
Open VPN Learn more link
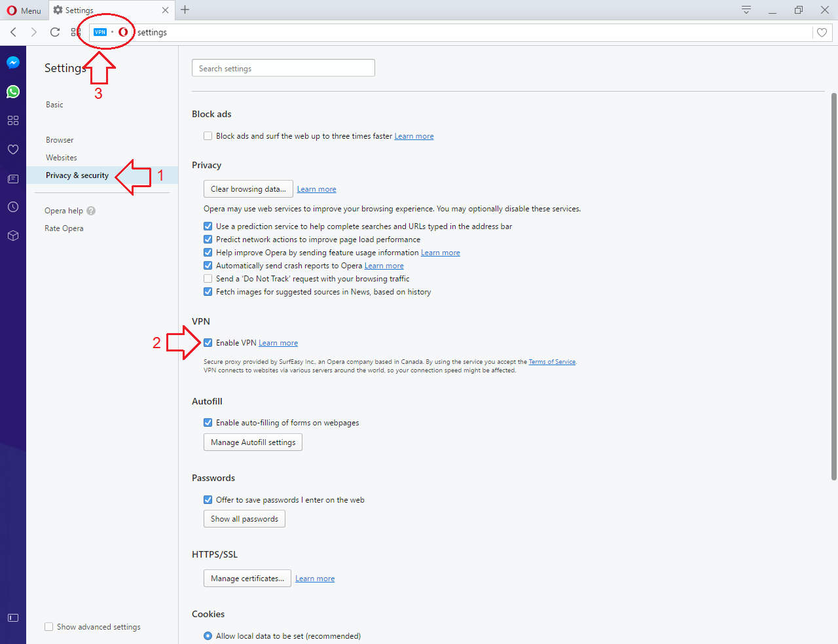click(278, 343)
